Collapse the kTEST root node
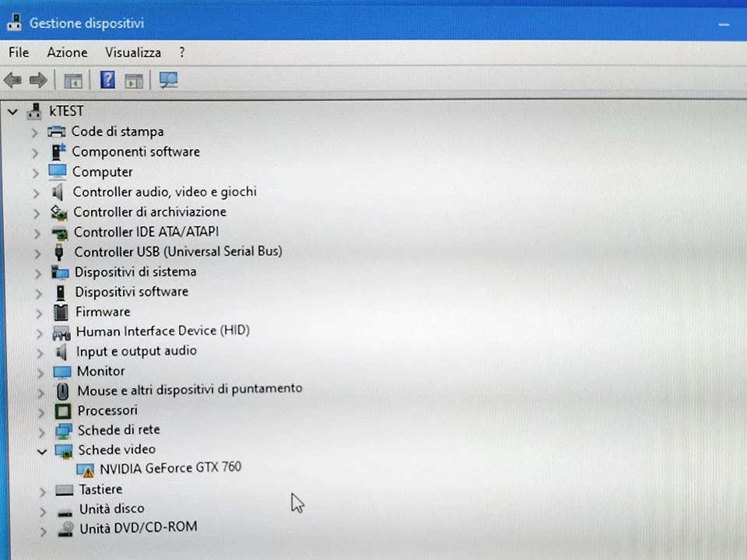The width and height of the screenshot is (747, 560). (x=12, y=111)
